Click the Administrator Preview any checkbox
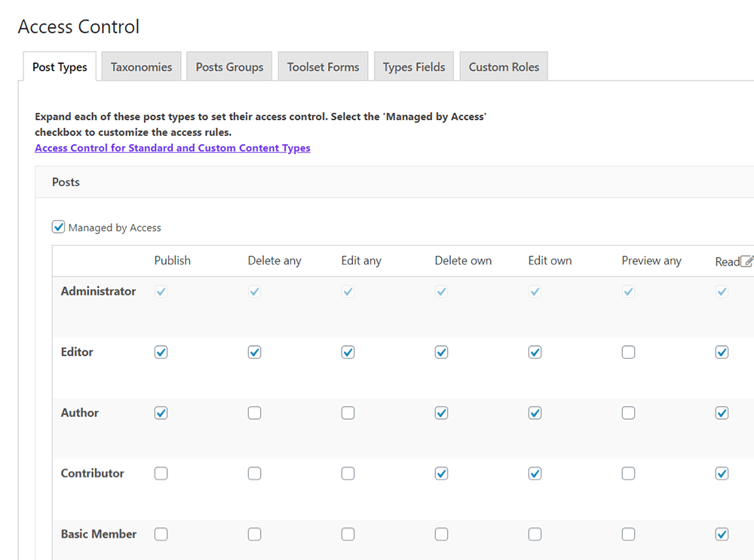 coord(629,291)
